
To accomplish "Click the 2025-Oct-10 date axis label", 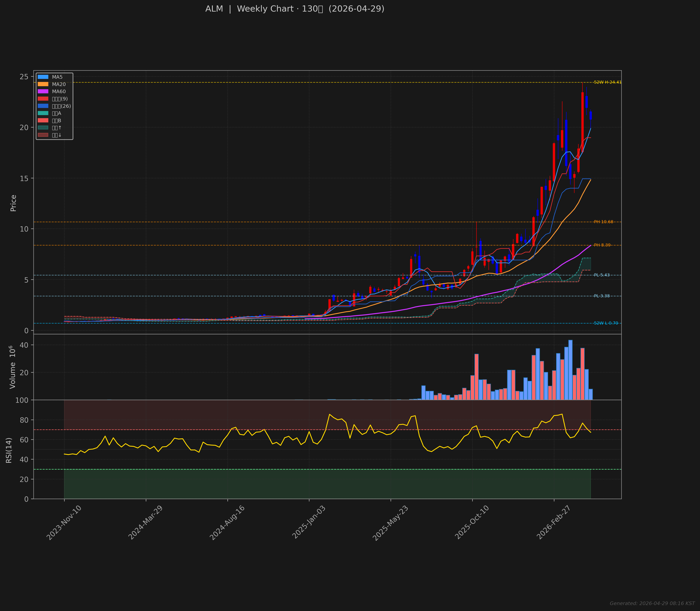I will tap(472, 522).
